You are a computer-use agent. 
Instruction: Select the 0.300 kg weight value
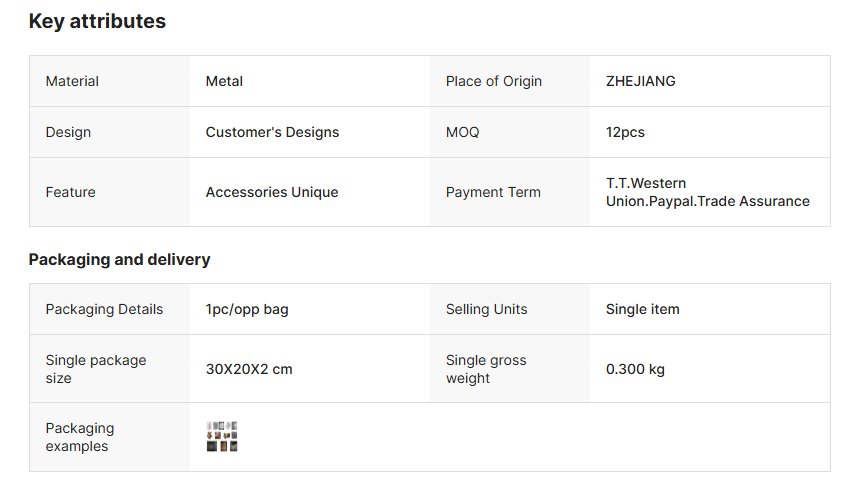click(635, 369)
